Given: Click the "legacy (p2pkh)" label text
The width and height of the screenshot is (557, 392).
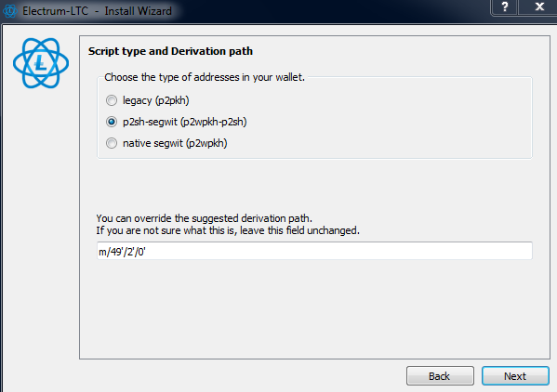Looking at the screenshot, I should pyautogui.click(x=155, y=100).
